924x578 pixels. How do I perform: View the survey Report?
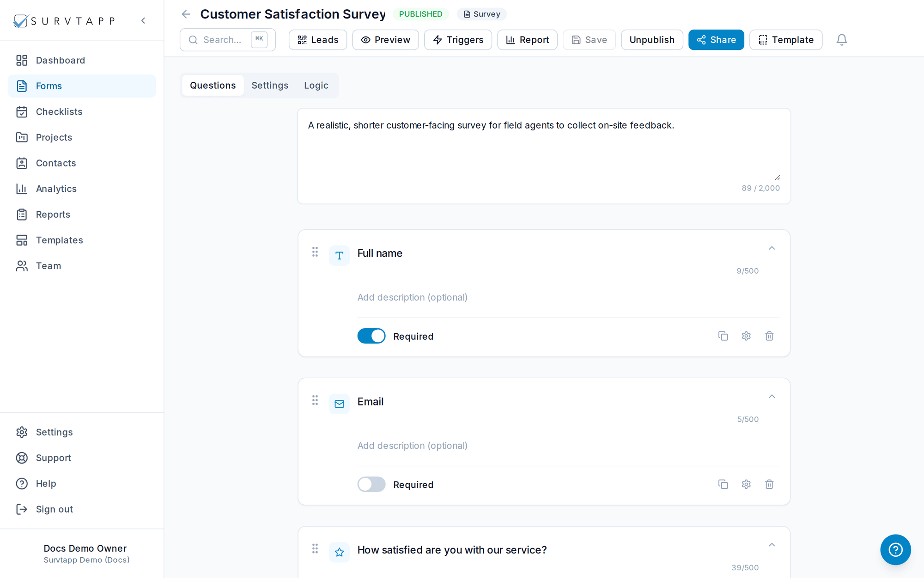[x=527, y=40]
